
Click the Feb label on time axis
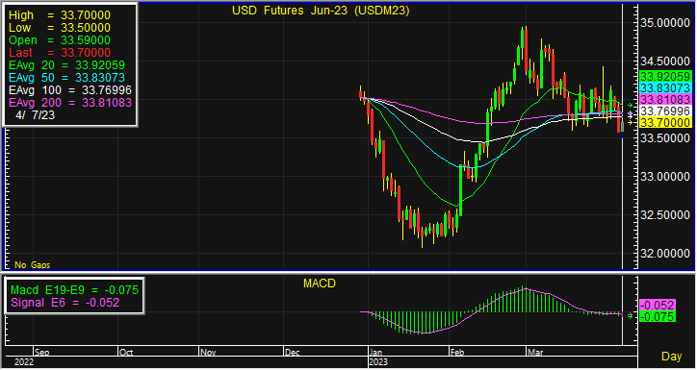pyautogui.click(x=457, y=352)
